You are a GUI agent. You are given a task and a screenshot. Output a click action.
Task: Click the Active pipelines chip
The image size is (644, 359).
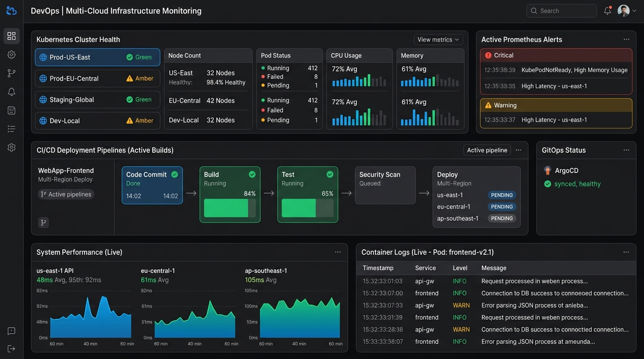tap(66, 194)
